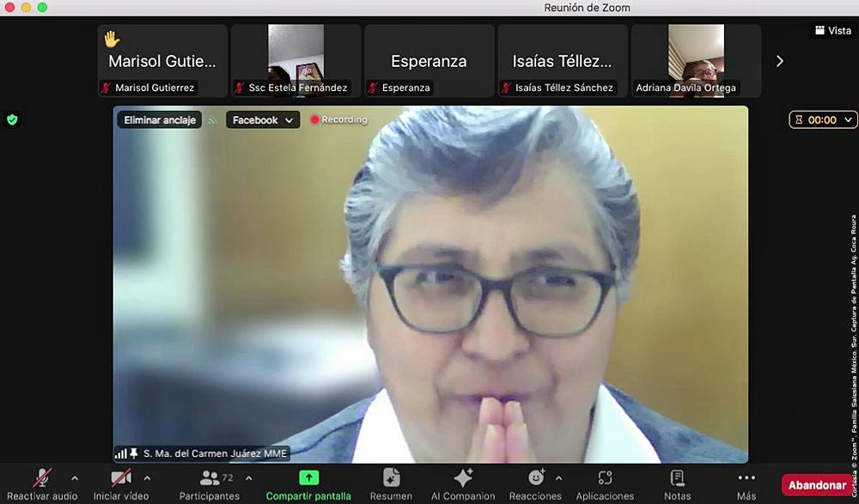Click the muted mic icon beside Esperanza's name
This screenshot has height=504, width=859.
373,88
